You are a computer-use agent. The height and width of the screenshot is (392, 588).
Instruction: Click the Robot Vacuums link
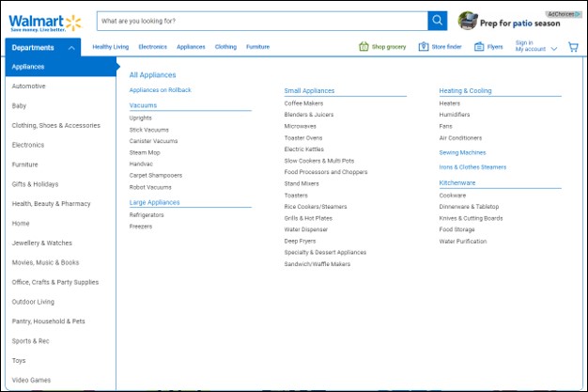click(x=150, y=187)
